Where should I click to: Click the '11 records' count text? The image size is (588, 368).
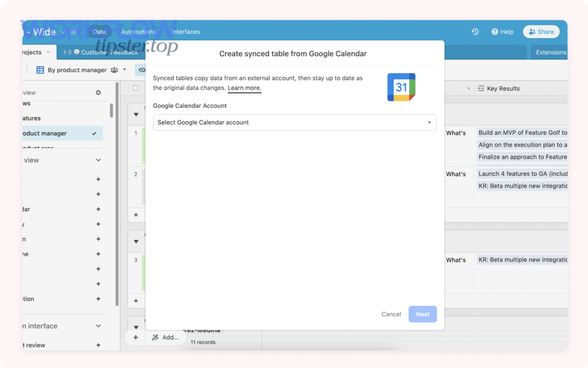[203, 342]
